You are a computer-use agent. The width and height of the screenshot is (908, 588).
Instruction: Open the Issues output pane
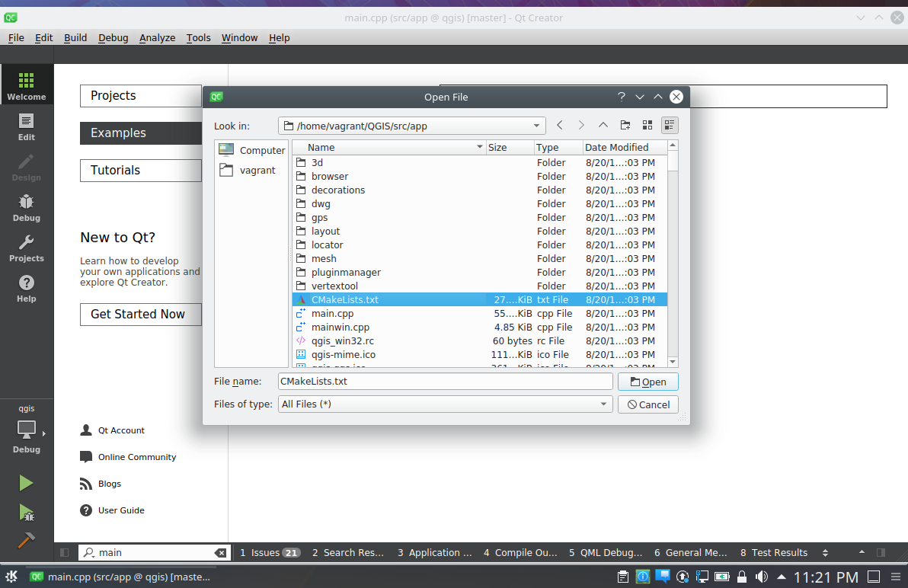tap(270, 553)
